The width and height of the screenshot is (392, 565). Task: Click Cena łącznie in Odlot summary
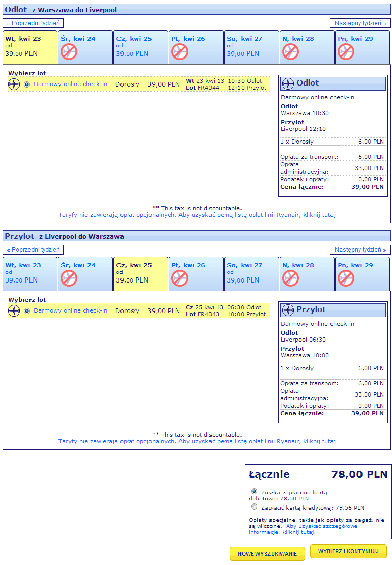coord(302,187)
